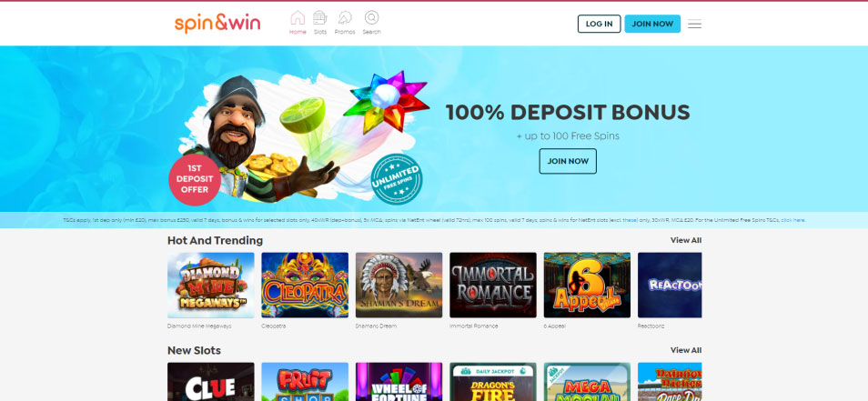
Task: Click JOIN NOW in the deposit bonus banner
Action: pos(568,161)
